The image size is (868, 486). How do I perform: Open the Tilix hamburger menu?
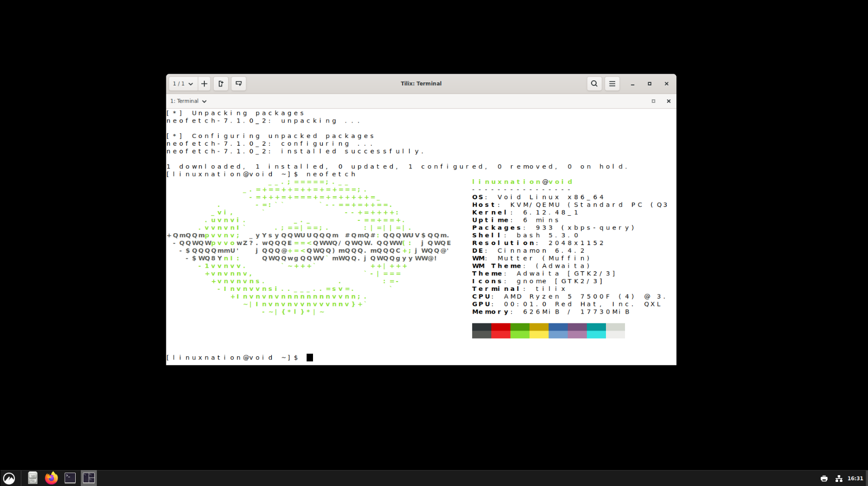pos(612,83)
